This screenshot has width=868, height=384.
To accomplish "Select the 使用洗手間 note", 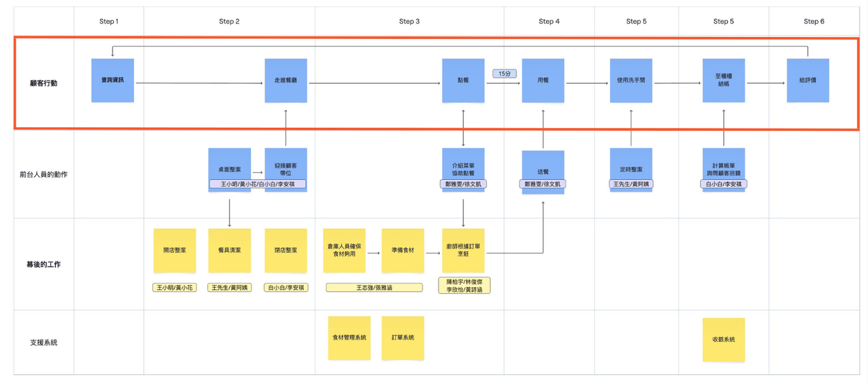I will pos(631,81).
